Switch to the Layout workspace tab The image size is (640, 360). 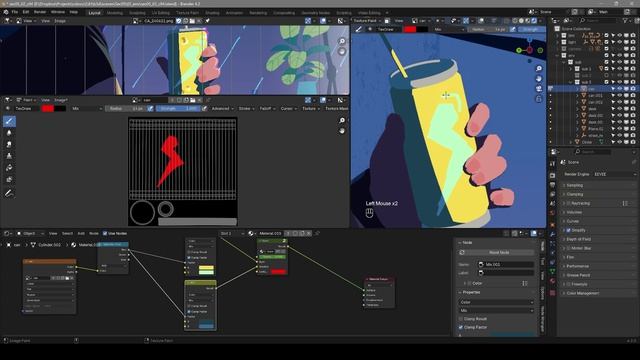point(94,13)
